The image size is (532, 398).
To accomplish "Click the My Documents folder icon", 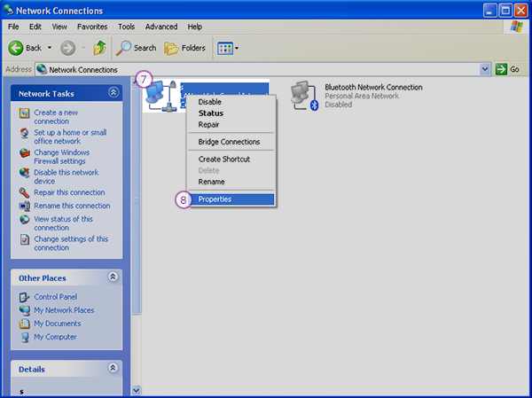I will tap(24, 324).
